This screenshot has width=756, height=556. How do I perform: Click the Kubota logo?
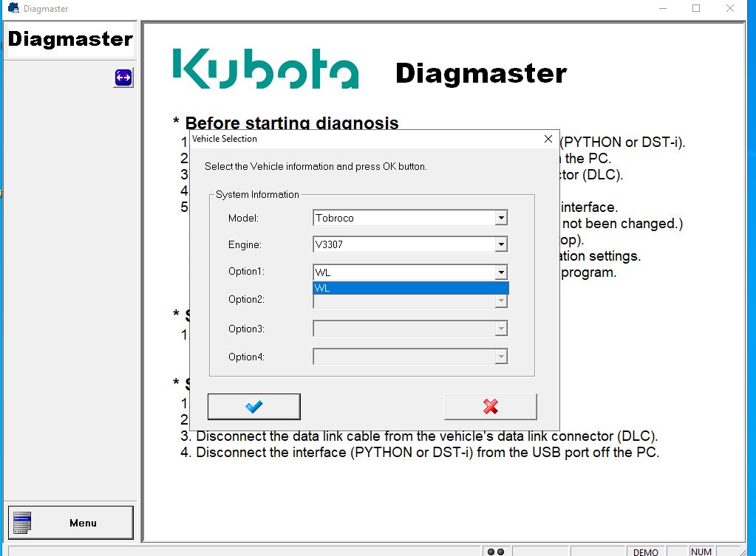[x=265, y=69]
